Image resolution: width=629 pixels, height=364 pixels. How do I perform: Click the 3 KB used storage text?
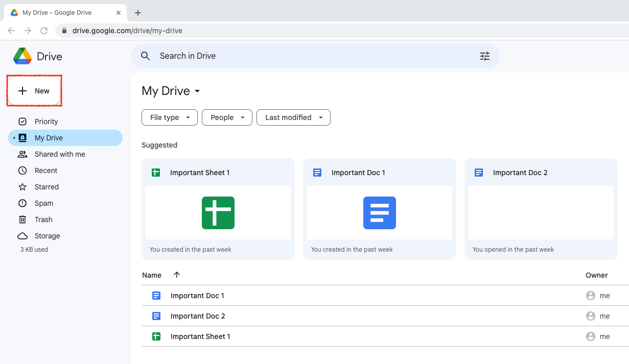[34, 250]
